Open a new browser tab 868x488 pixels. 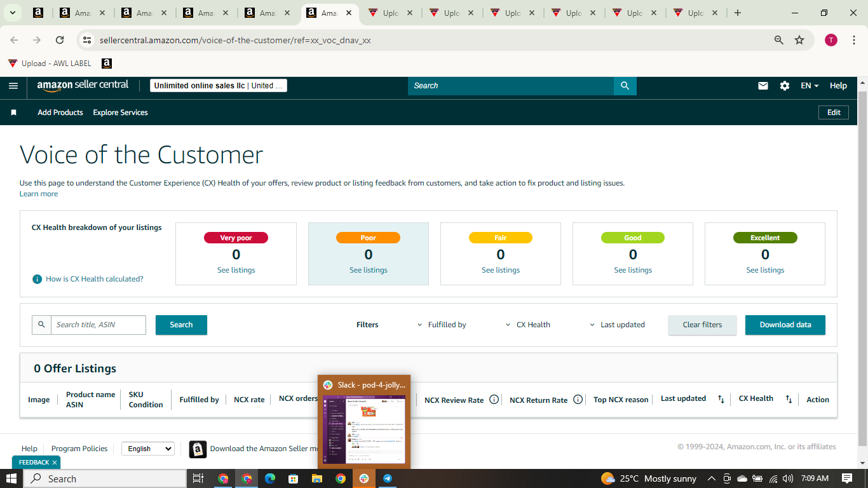[x=737, y=13]
